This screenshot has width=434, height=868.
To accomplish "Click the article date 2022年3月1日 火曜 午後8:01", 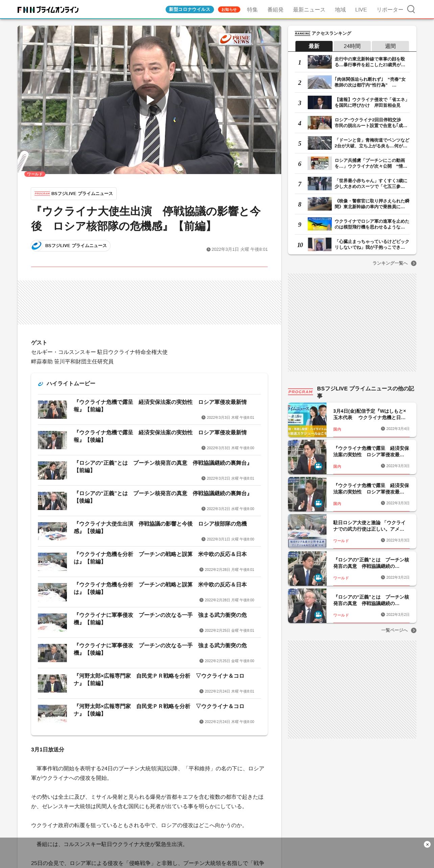I will click(x=237, y=249).
